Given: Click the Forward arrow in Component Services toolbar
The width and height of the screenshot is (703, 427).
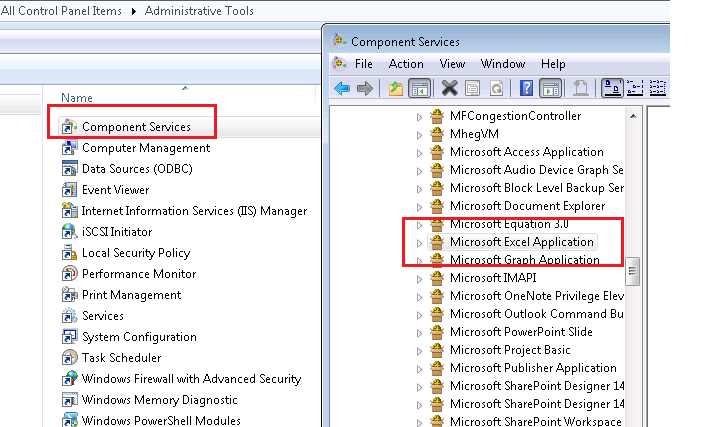Looking at the screenshot, I should [x=364, y=88].
